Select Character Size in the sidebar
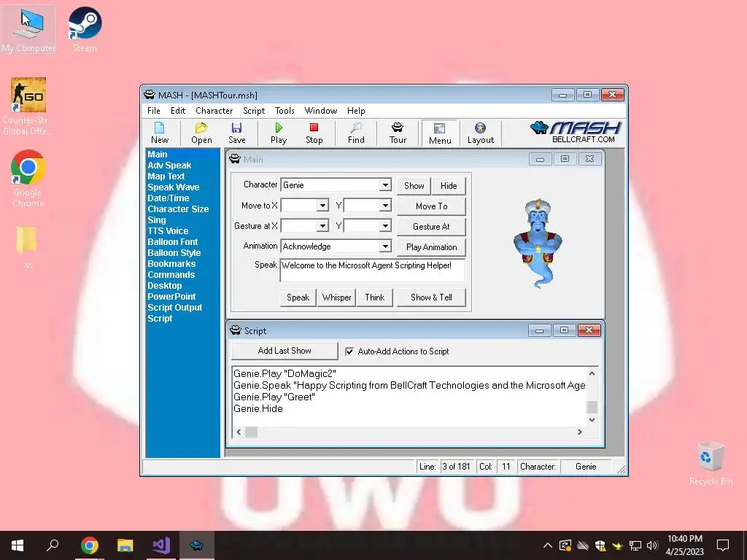The image size is (747, 560). (x=178, y=209)
